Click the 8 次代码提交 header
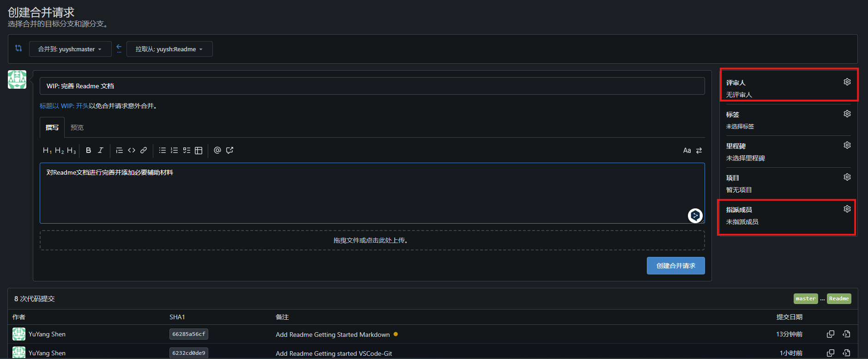868x359 pixels. (35, 299)
